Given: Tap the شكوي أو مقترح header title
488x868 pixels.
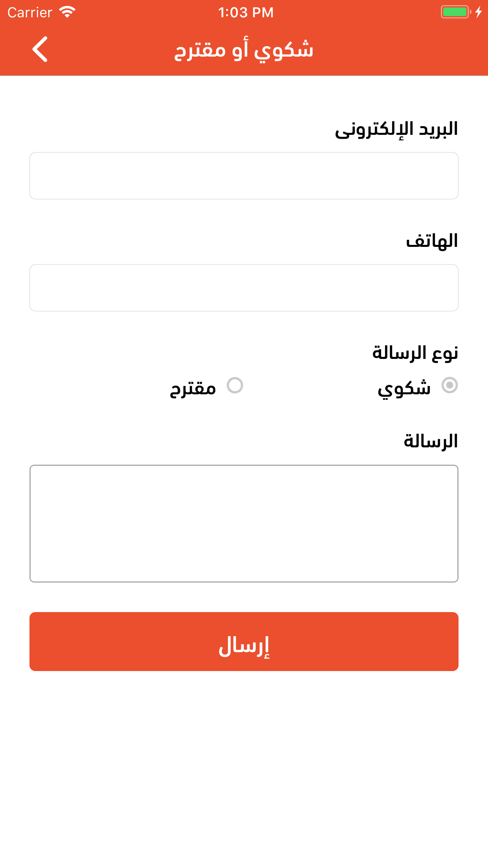Looking at the screenshot, I should click(244, 50).
